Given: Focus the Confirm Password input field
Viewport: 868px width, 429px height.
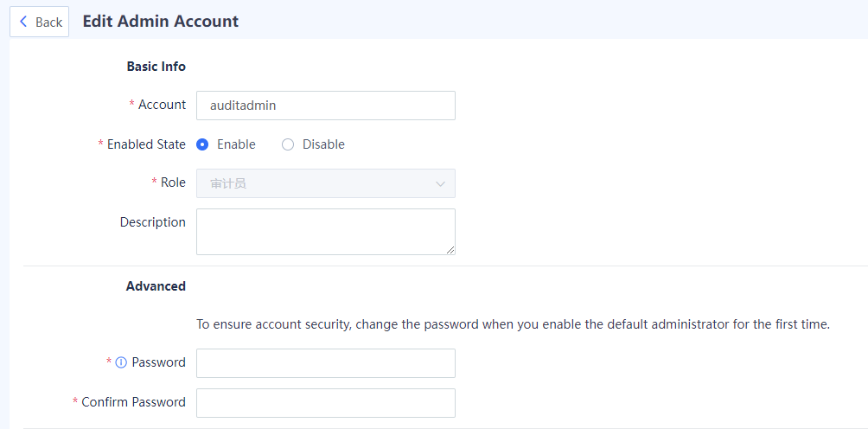Looking at the screenshot, I should 325,403.
